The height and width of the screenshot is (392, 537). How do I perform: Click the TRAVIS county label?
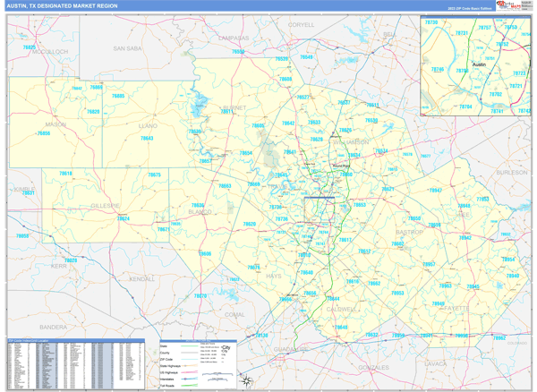click(277, 186)
